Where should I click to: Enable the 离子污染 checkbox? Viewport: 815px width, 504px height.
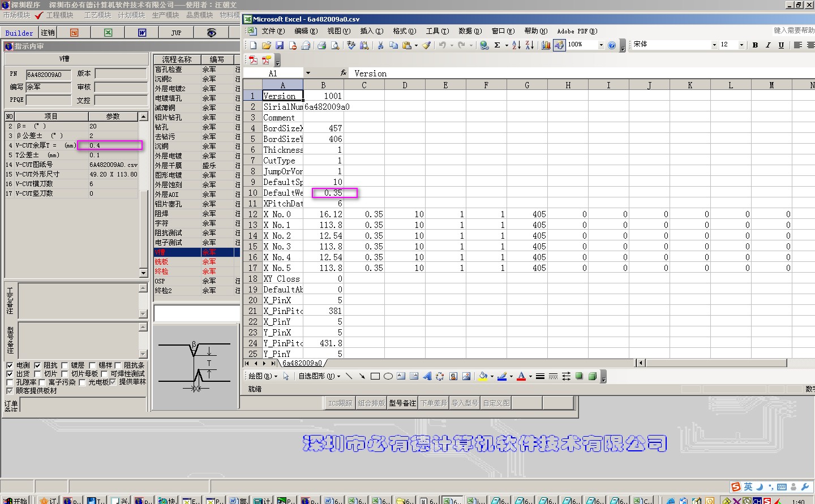coord(42,382)
